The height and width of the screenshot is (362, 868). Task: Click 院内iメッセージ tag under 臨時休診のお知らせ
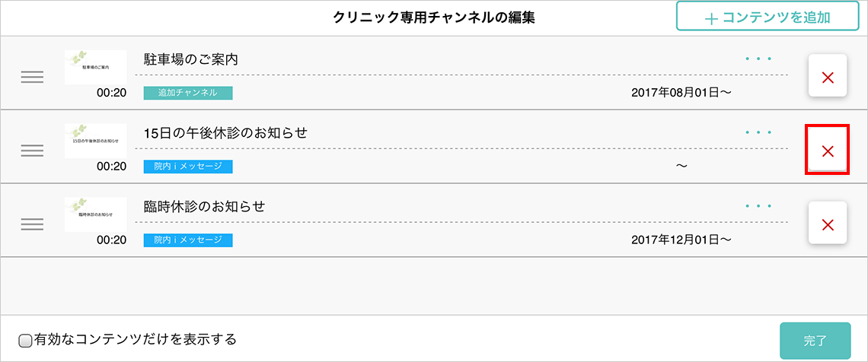187,240
